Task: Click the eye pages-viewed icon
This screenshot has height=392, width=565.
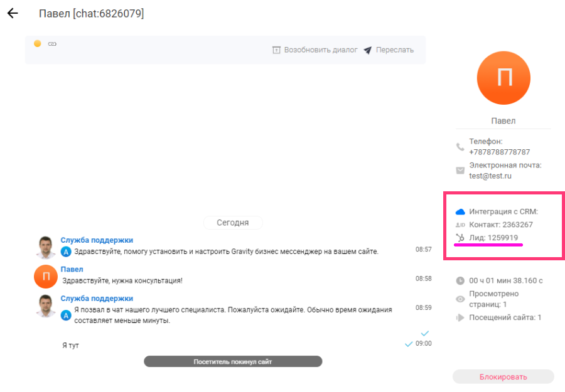Action: coord(460,299)
